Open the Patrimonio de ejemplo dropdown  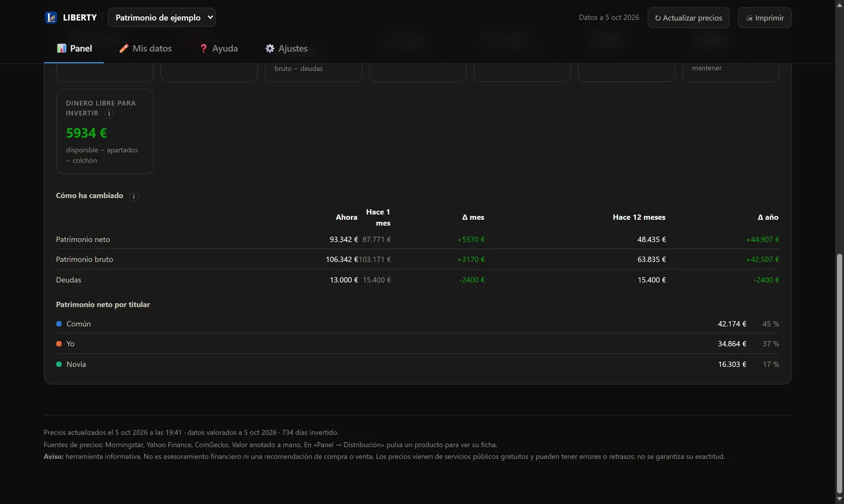[162, 17]
